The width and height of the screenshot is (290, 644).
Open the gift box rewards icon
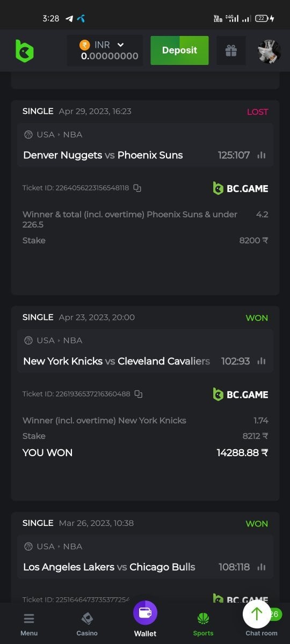231,50
